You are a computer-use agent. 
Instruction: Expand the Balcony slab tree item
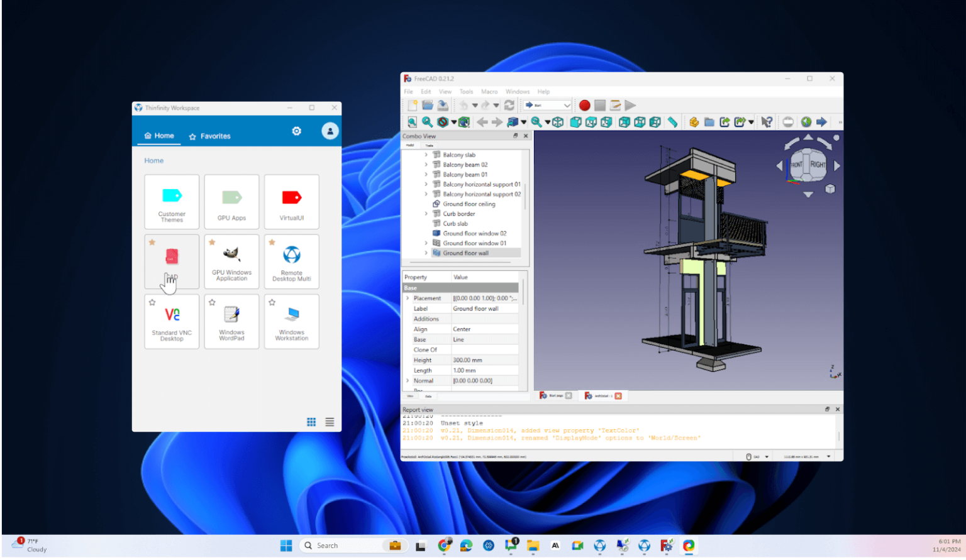tap(426, 155)
